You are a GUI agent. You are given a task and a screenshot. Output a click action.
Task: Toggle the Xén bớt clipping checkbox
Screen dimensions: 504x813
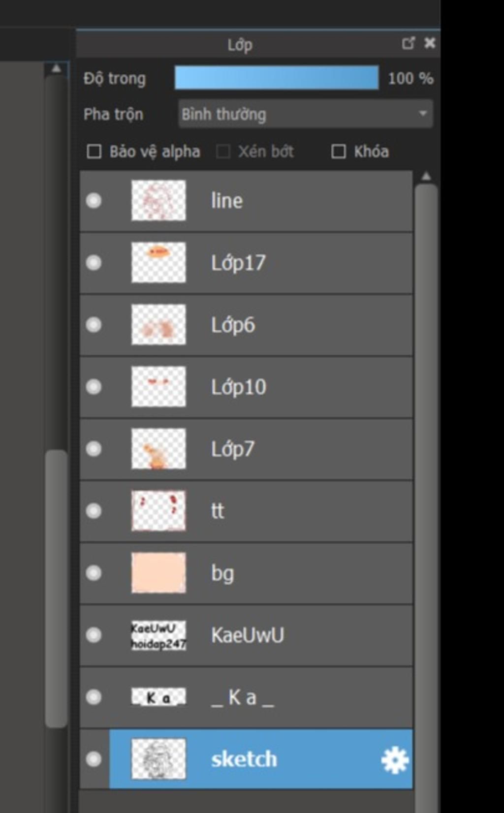(x=223, y=152)
